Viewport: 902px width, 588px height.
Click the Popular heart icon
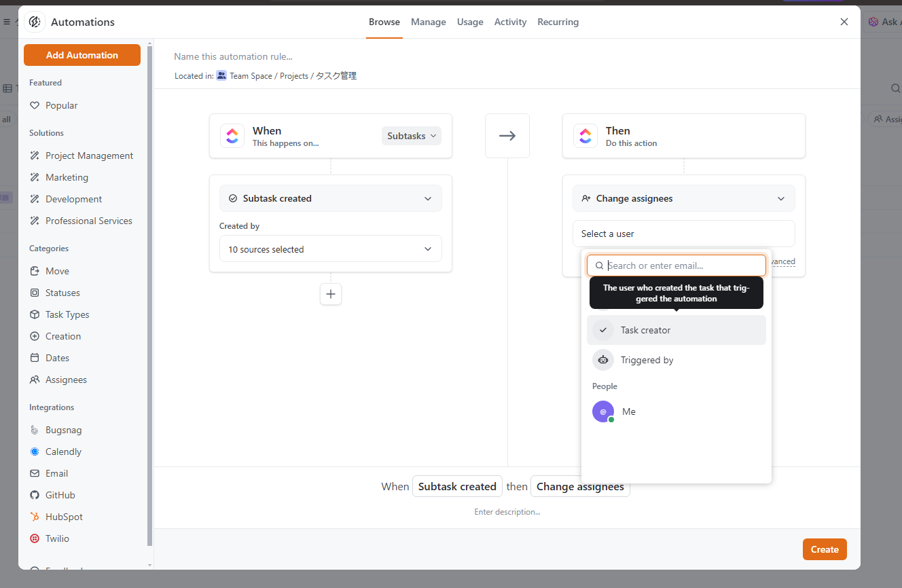pyautogui.click(x=35, y=105)
